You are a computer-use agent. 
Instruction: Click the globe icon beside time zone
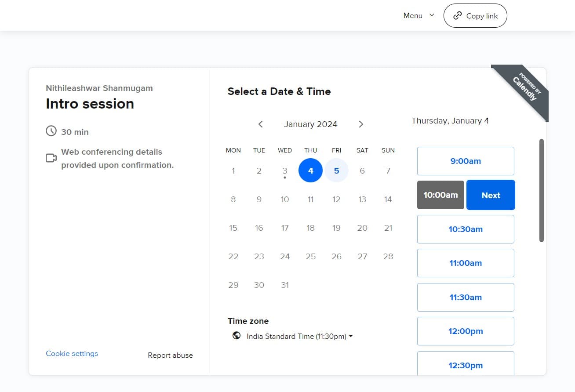point(237,336)
